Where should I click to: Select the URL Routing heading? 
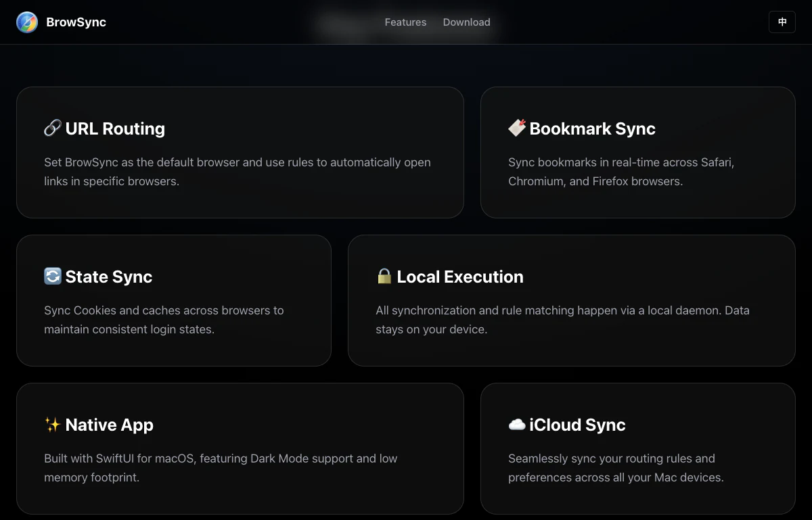[115, 128]
